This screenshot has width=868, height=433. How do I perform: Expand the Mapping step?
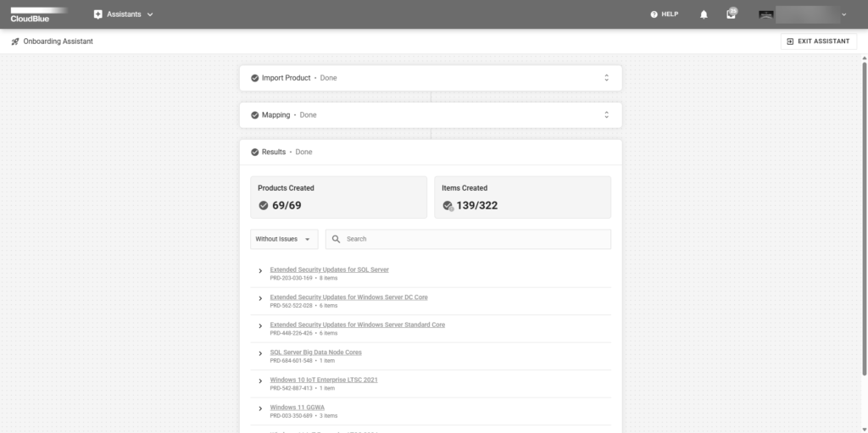(x=607, y=115)
